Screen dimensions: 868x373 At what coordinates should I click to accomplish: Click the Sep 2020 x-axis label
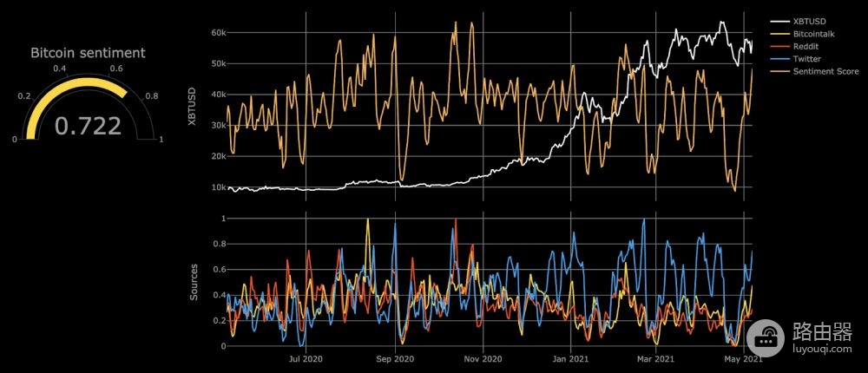tap(395, 358)
